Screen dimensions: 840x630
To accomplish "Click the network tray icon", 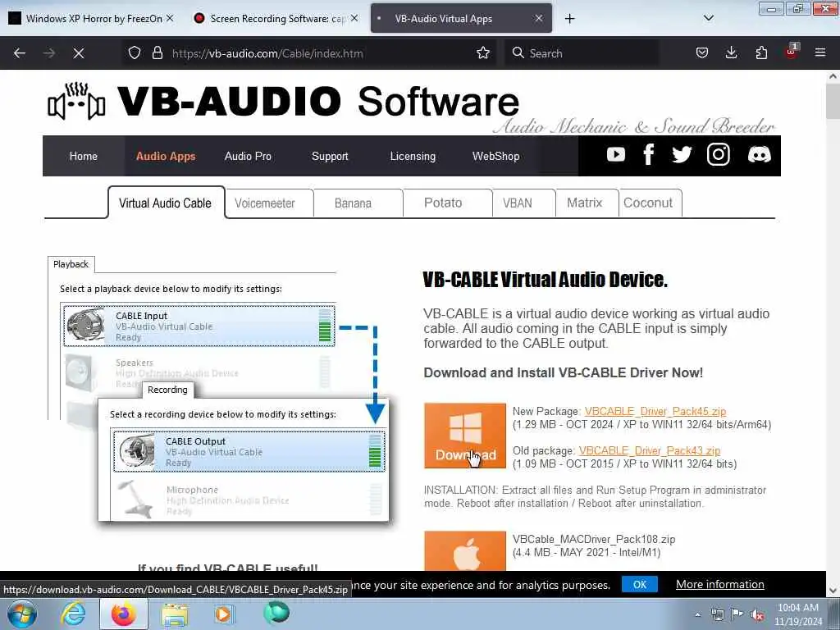I will pyautogui.click(x=717, y=615).
